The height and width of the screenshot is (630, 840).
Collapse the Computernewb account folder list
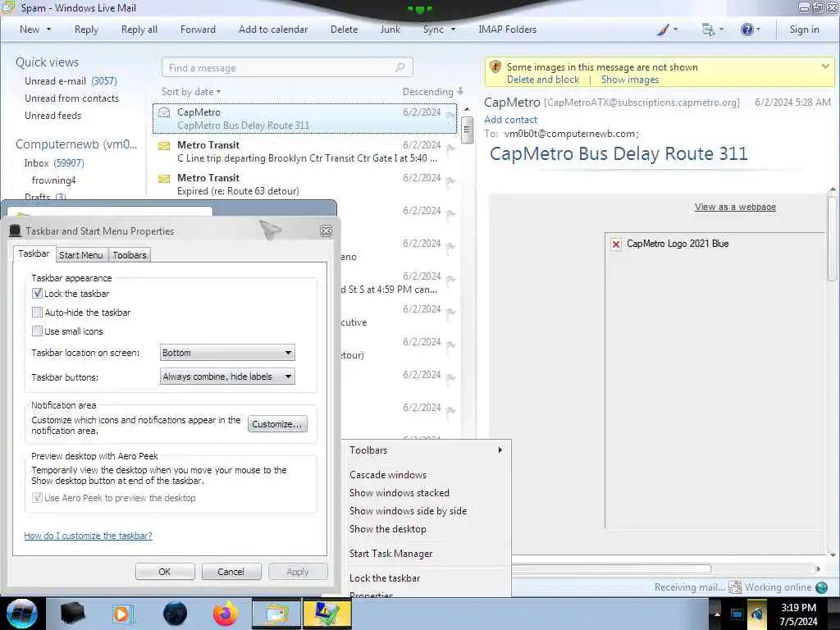tap(76, 144)
